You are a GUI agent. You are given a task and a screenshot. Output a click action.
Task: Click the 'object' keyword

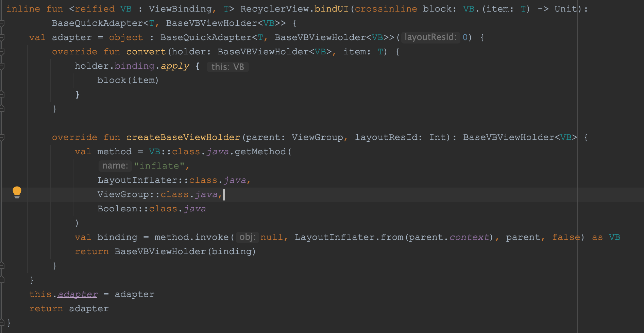[126, 37]
